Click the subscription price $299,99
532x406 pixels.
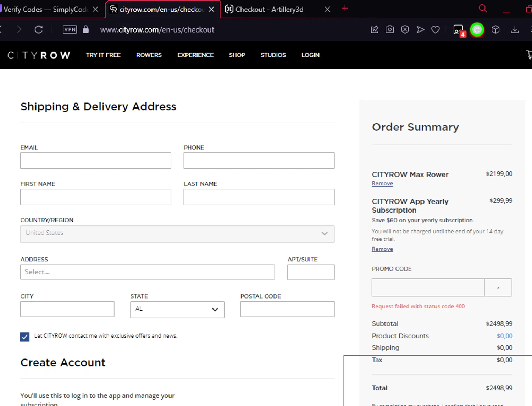pyautogui.click(x=501, y=201)
